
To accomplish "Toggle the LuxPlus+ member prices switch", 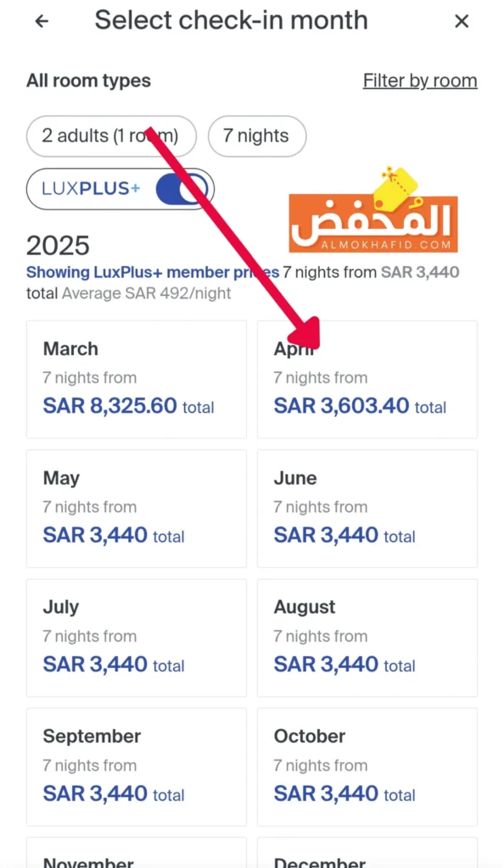I will click(x=181, y=189).
